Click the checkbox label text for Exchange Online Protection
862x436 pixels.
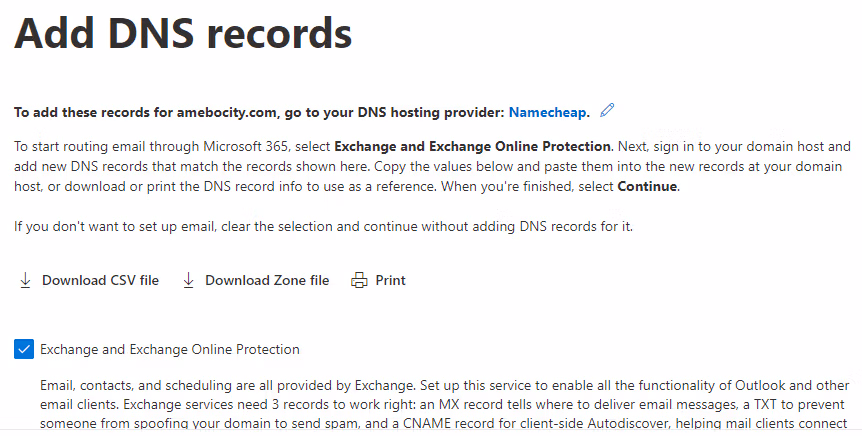[x=169, y=350]
